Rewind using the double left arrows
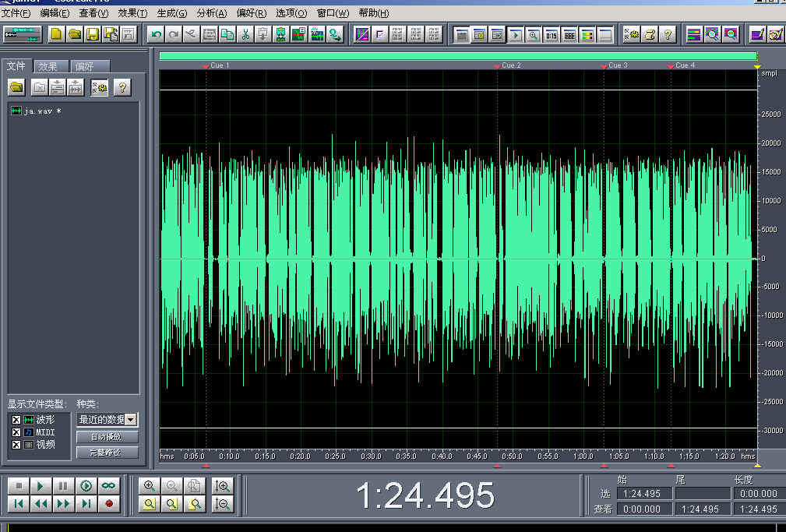The height and width of the screenshot is (532, 786). click(x=41, y=504)
